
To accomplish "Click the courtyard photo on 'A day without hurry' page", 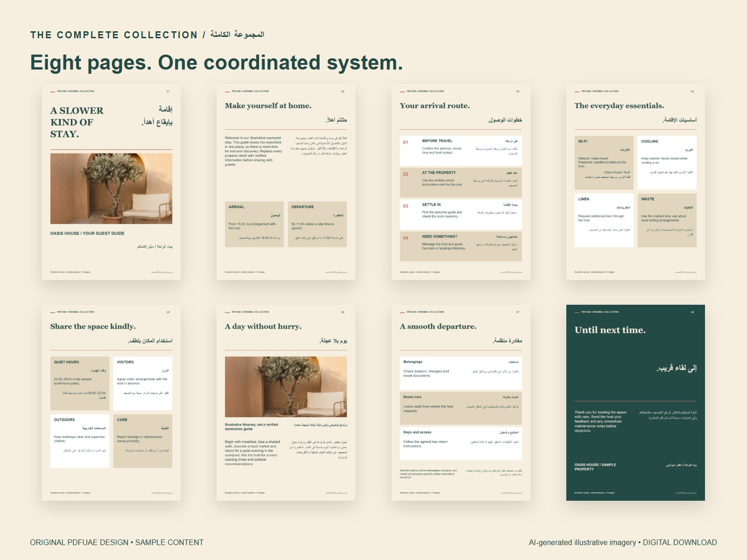I will click(x=286, y=387).
